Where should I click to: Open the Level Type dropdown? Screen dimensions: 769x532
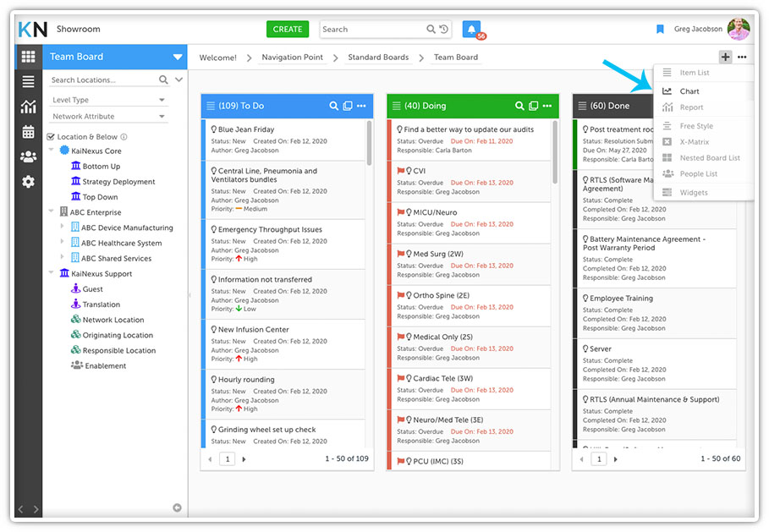(x=108, y=100)
